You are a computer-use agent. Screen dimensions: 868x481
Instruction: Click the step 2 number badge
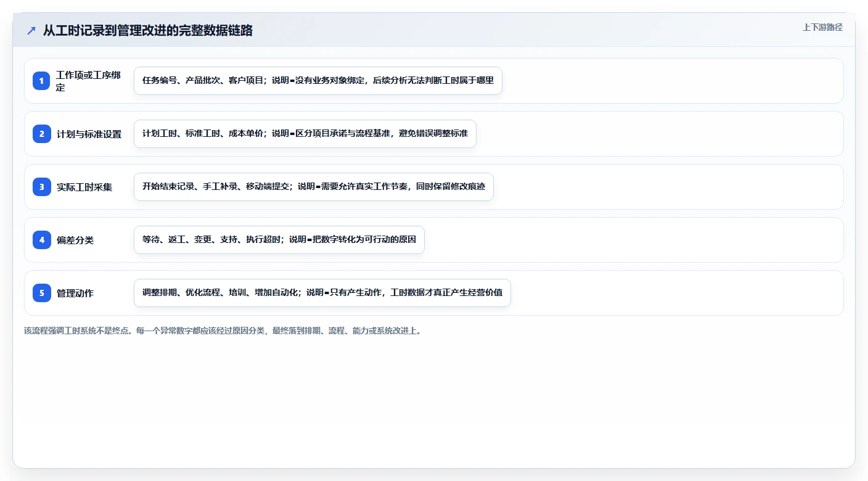(x=42, y=134)
